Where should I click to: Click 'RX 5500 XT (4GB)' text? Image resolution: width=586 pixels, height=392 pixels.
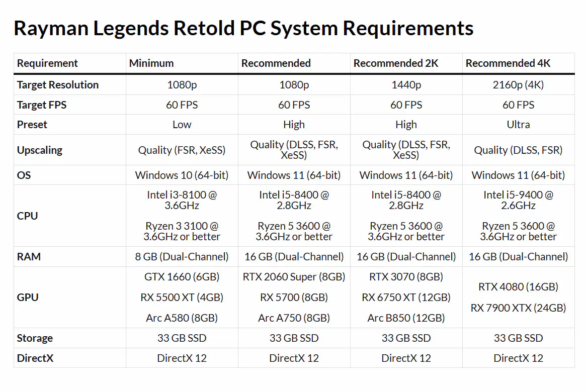[x=182, y=298]
